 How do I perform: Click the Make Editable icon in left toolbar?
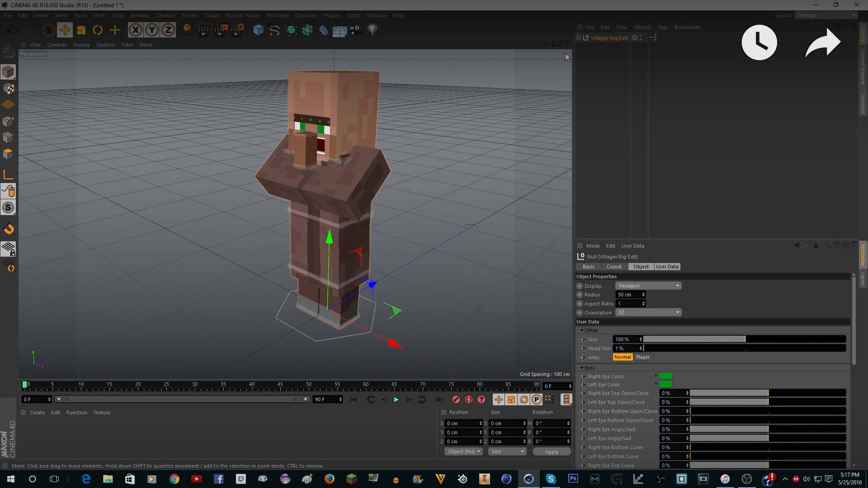(8, 52)
